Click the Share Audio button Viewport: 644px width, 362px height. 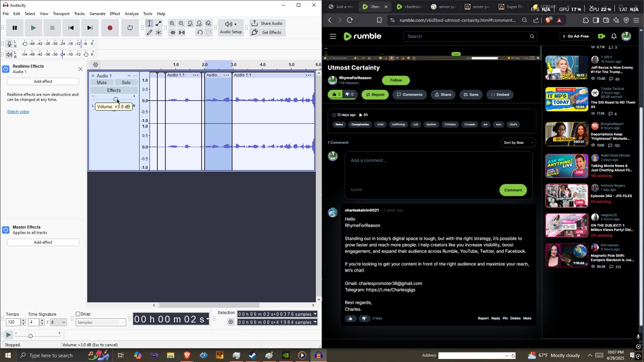(267, 23)
